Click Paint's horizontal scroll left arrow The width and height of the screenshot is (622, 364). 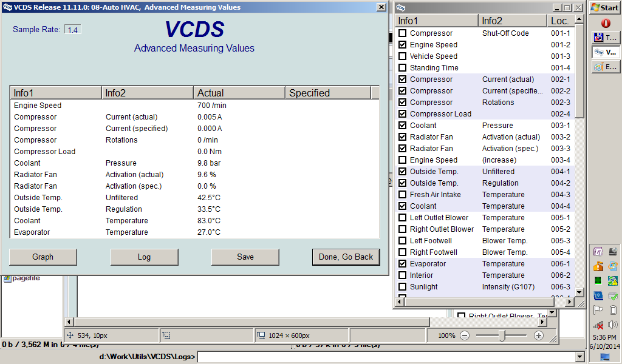69,322
